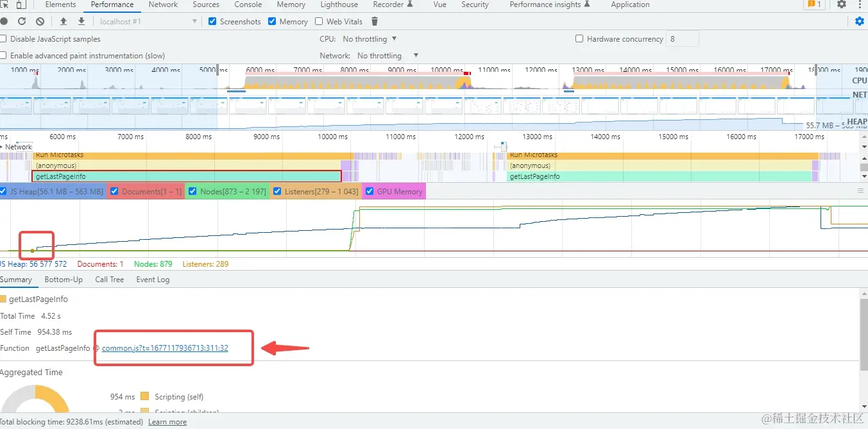The height and width of the screenshot is (429, 868).
Task: Open the Event Log tab
Action: coord(153,280)
